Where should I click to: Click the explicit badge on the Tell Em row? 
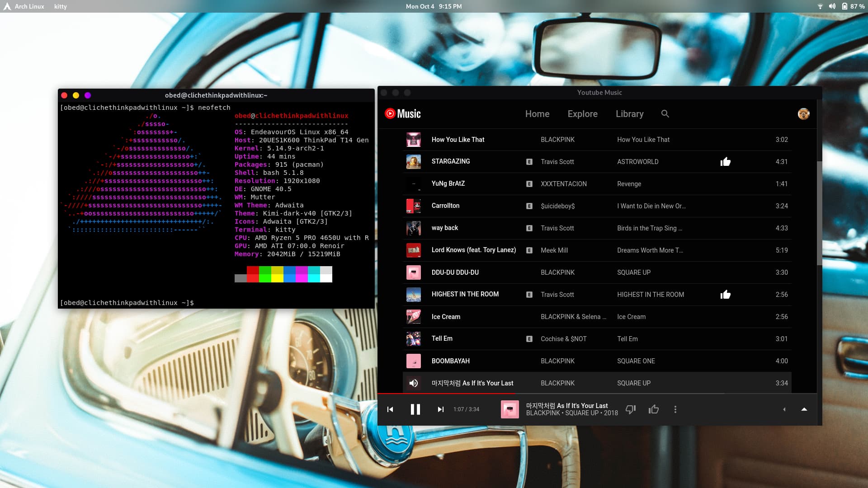529,339
